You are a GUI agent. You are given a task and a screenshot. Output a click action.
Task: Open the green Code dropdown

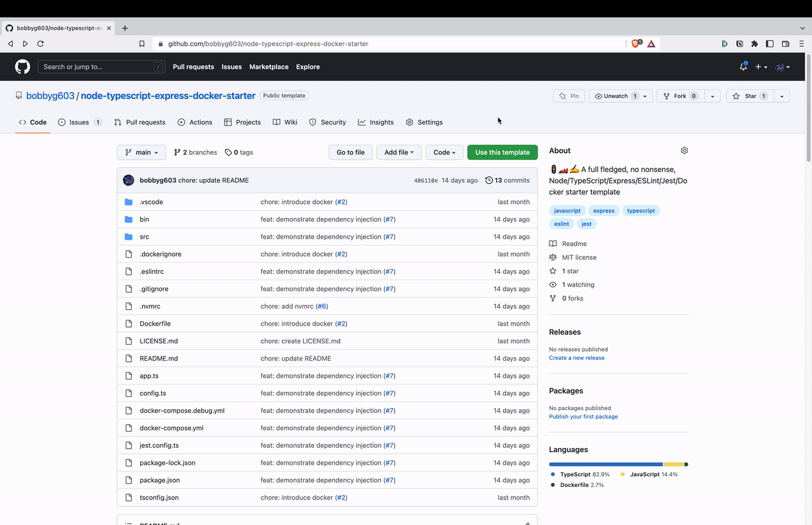coord(444,152)
